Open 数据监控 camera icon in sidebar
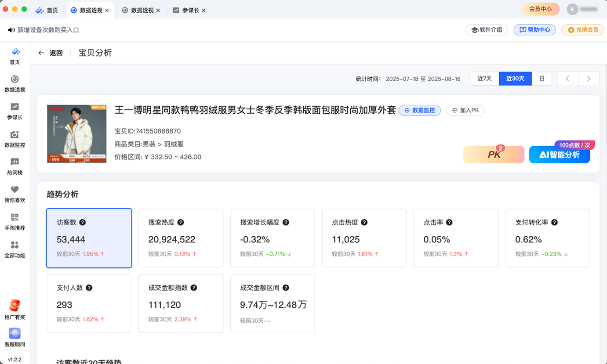This screenshot has height=364, width=607. [x=15, y=138]
